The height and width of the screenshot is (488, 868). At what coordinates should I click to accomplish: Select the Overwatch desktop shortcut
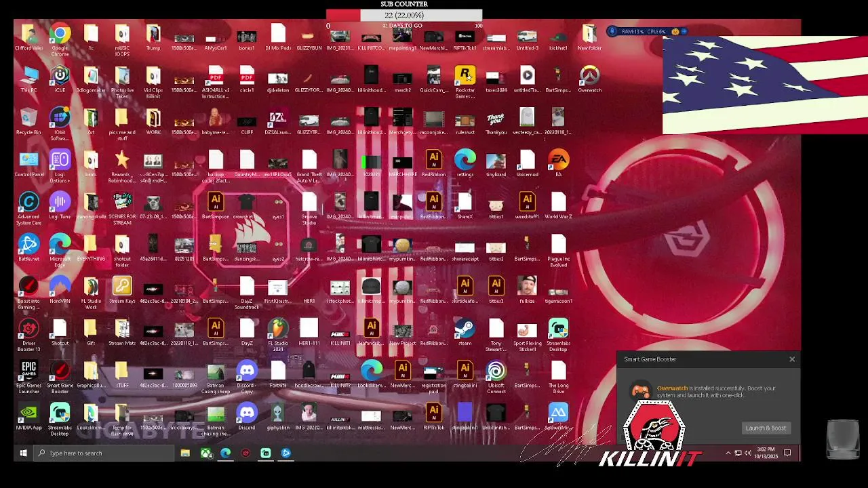(x=589, y=79)
